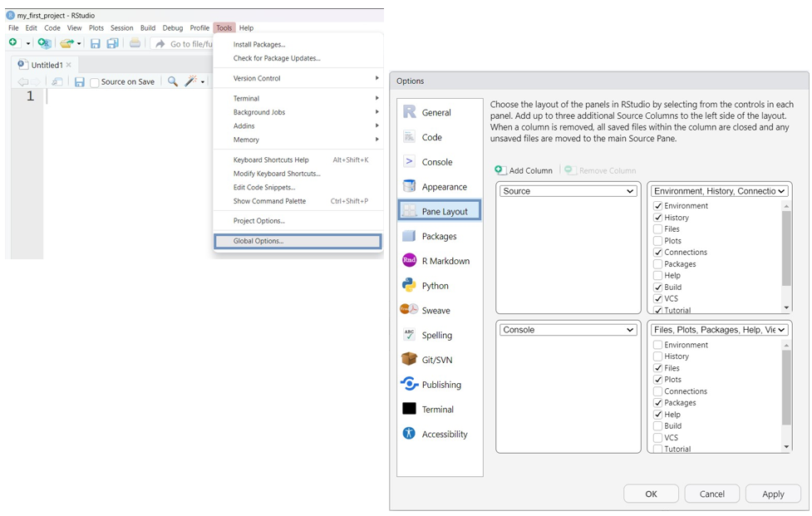Viewport: 812px width, 516px height.
Task: Expand the Source pane dropdown
Action: pos(568,191)
